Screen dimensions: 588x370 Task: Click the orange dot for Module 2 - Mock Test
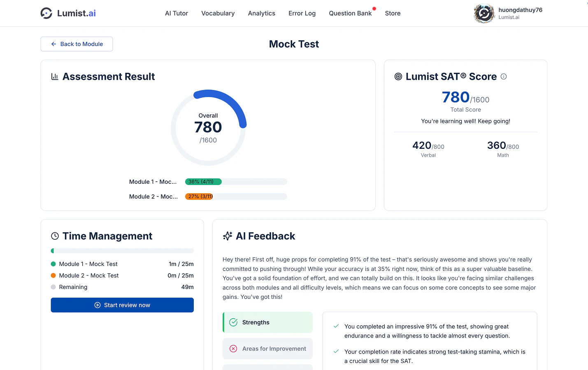point(53,275)
